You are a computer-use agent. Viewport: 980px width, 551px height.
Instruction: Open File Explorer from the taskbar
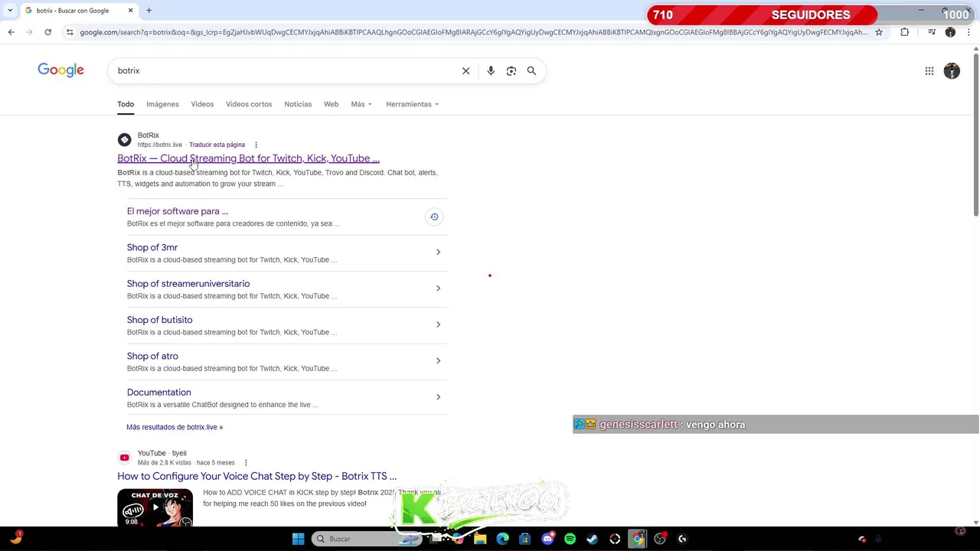coord(480,539)
